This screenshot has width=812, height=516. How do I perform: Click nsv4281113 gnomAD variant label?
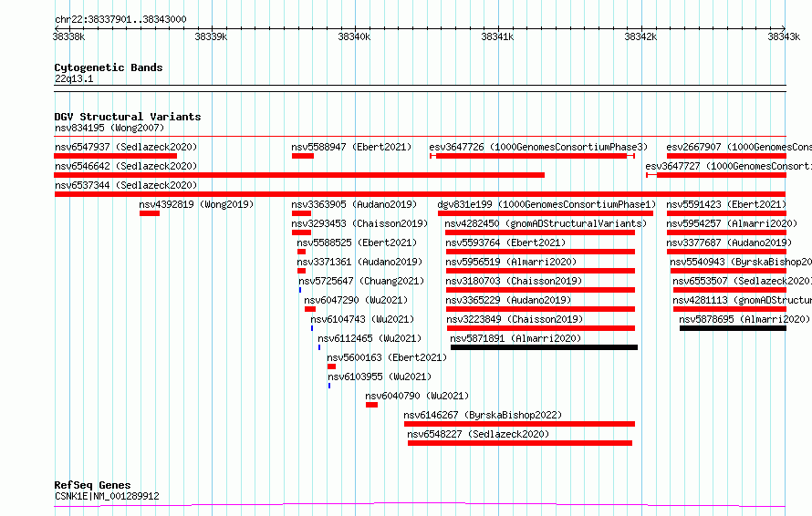(x=742, y=300)
